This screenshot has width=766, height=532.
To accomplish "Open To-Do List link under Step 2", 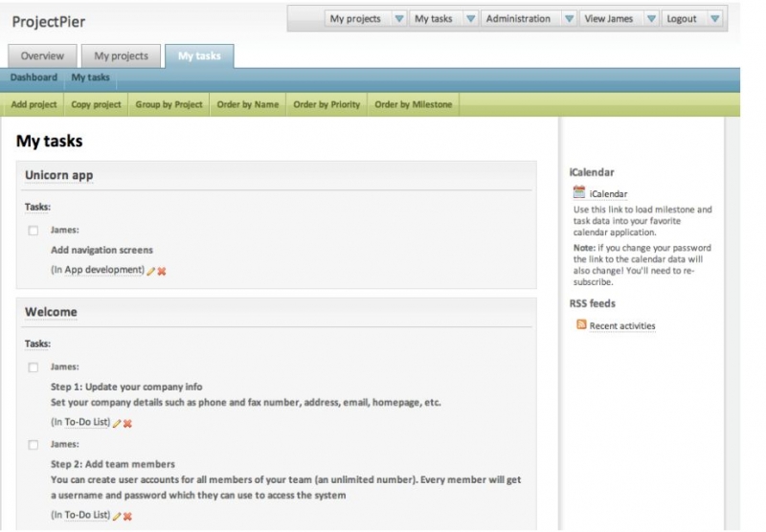I will 87,515.
